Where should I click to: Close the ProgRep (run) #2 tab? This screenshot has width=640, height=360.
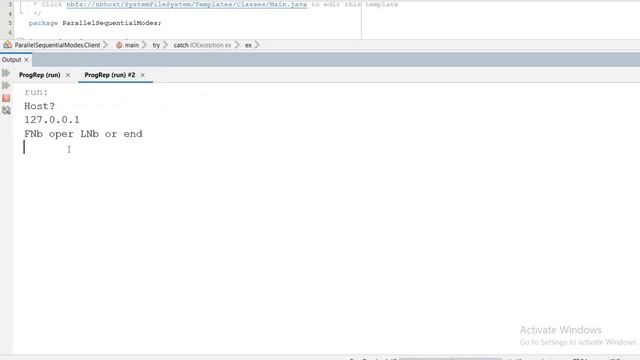pos(142,75)
